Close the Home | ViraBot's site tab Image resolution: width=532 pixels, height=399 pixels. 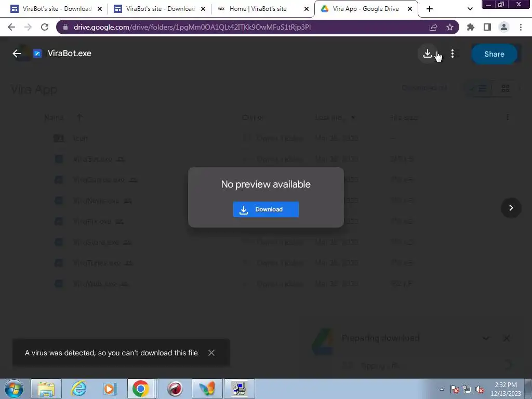coord(307,9)
